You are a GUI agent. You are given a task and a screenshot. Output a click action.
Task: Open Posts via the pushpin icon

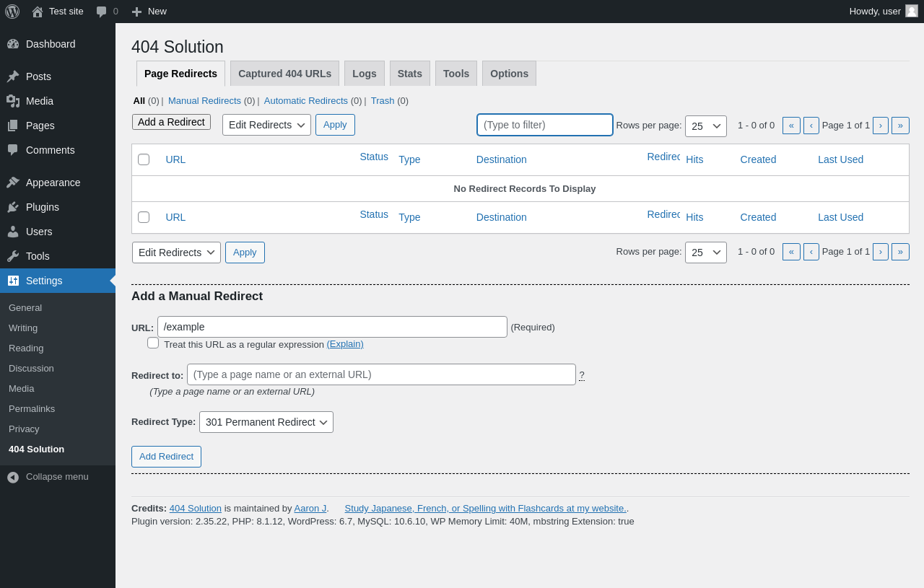pos(13,76)
